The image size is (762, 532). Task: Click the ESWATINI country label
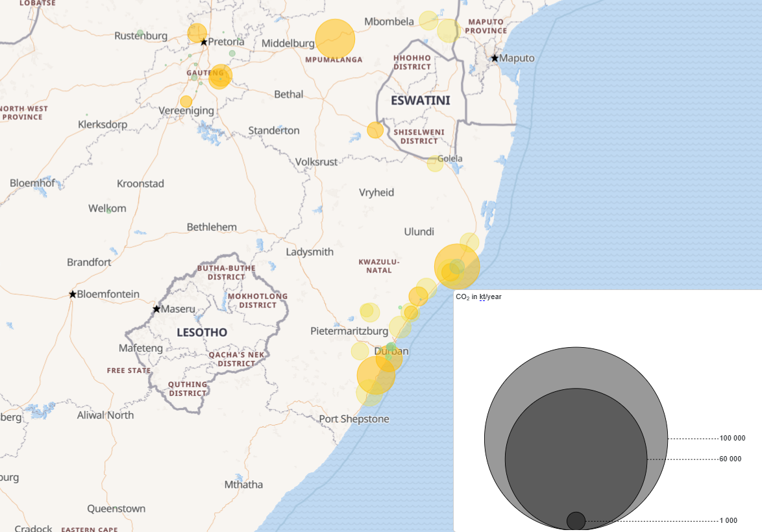click(420, 101)
